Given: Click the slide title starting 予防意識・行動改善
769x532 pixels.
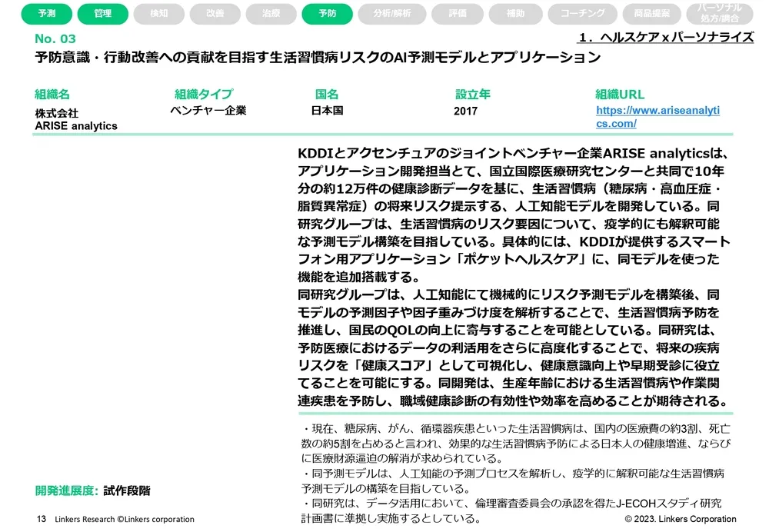Looking at the screenshot, I should tap(318, 58).
